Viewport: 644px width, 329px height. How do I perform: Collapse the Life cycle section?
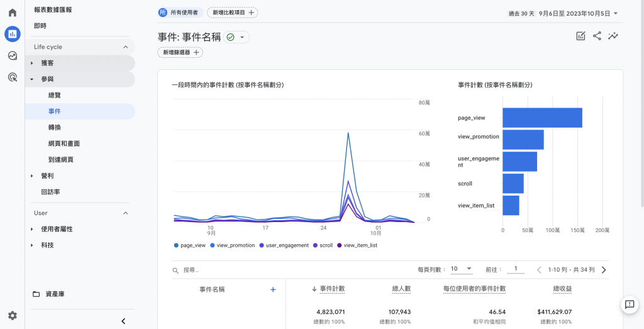coord(126,47)
